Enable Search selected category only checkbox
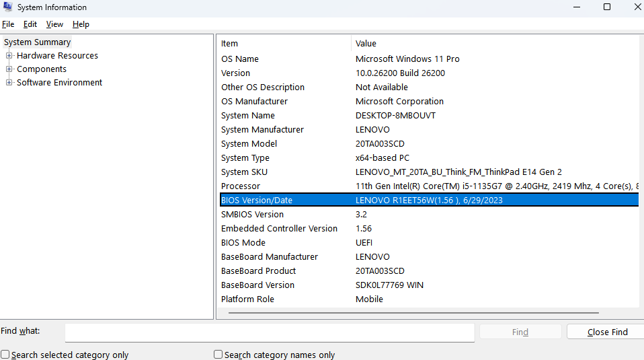The width and height of the screenshot is (644, 360). click(x=5, y=355)
